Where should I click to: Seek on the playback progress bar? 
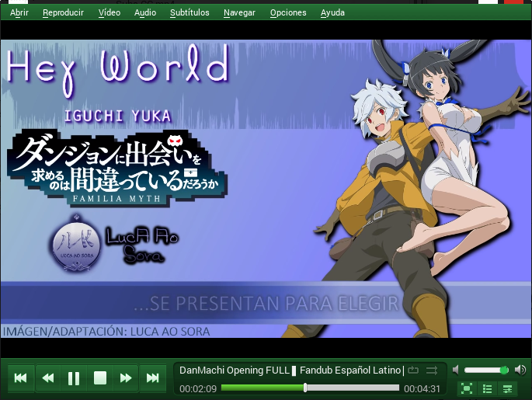310,388
